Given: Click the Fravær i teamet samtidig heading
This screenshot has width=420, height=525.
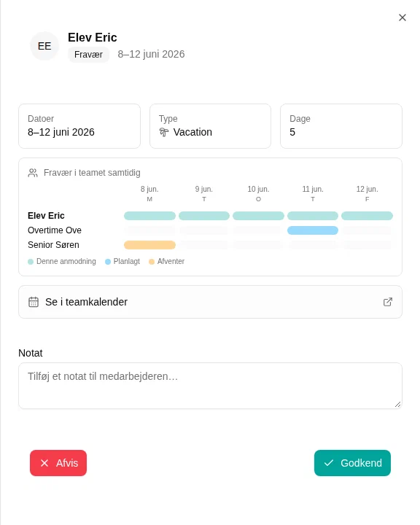Looking at the screenshot, I should coord(92,173).
